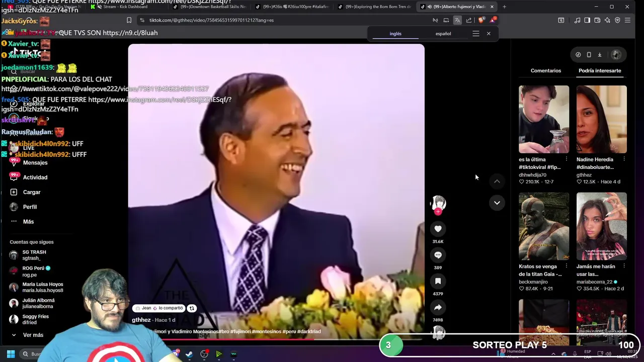Close the translate popup
This screenshot has height=362, width=644.
pyautogui.click(x=489, y=34)
